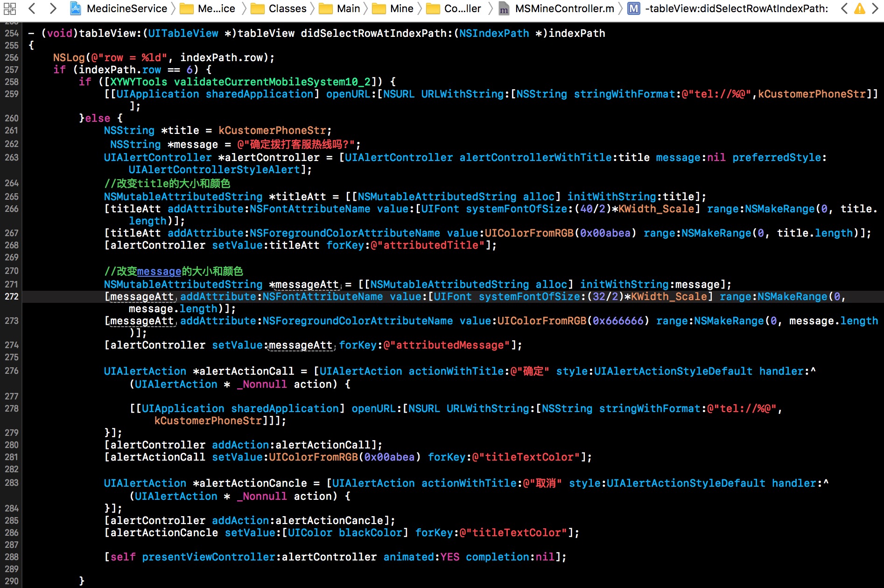Click the "确定拨打客服热线吗?" string literal
The image size is (884, 588).
click(295, 144)
